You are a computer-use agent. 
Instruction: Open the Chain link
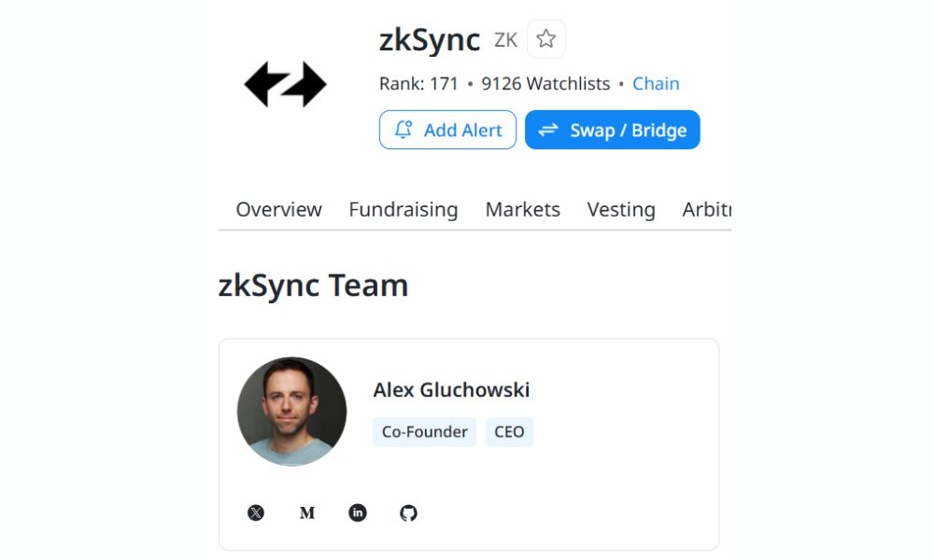[x=656, y=83]
